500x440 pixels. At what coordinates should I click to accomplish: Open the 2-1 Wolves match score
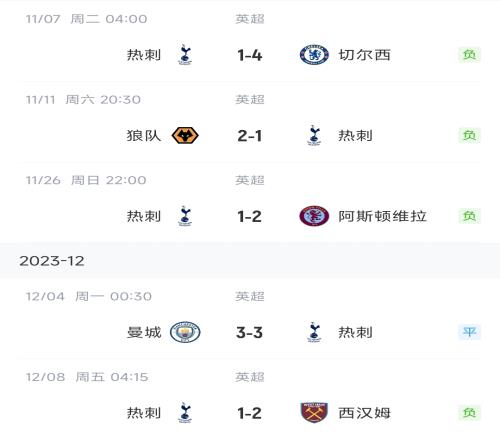pos(250,136)
